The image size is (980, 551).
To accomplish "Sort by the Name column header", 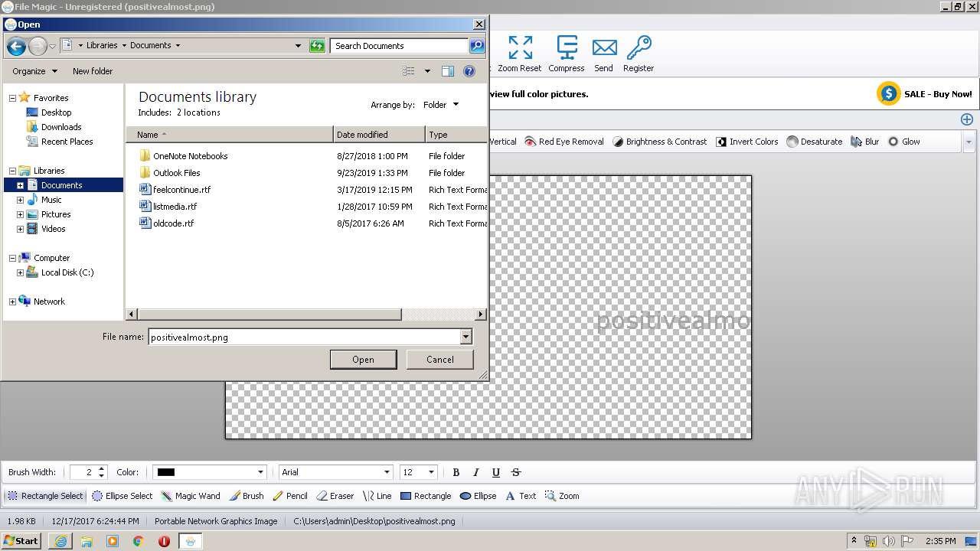I will coord(230,135).
